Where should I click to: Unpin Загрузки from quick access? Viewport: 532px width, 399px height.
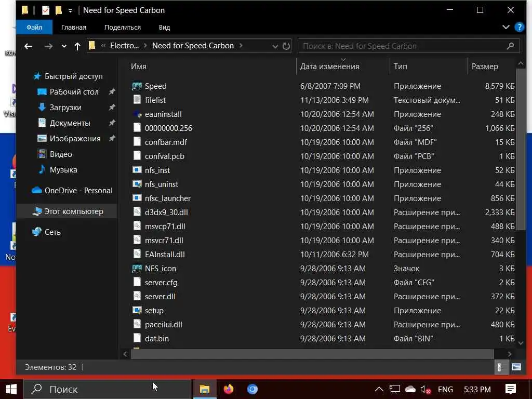tap(112, 107)
